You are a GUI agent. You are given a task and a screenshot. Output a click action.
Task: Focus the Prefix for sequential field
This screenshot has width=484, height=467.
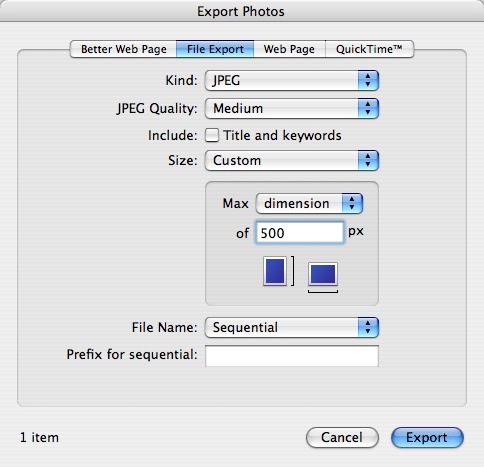click(292, 356)
